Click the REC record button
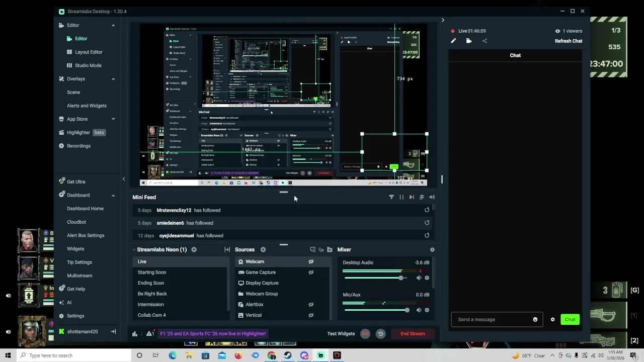 click(x=365, y=334)
